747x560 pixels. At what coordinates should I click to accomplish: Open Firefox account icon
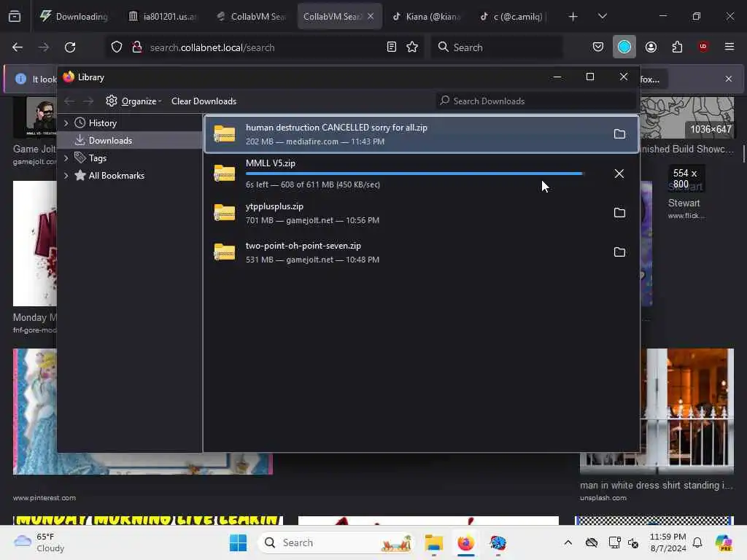pos(651,47)
